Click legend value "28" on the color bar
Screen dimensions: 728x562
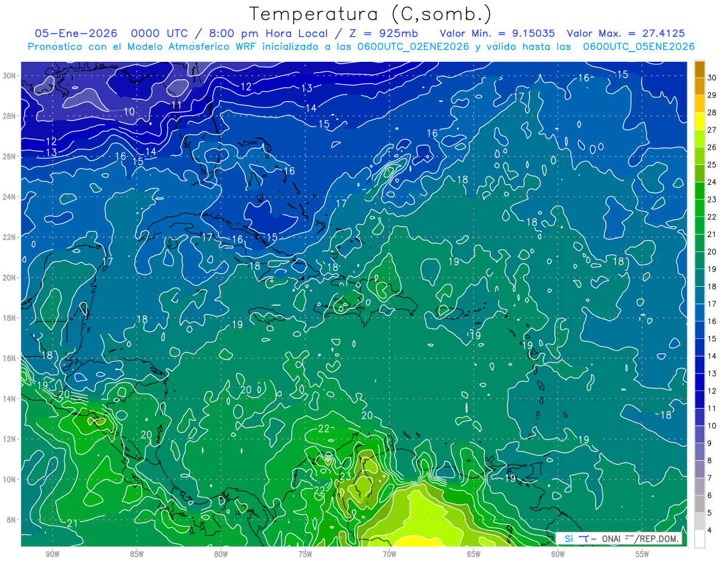pyautogui.click(x=712, y=112)
